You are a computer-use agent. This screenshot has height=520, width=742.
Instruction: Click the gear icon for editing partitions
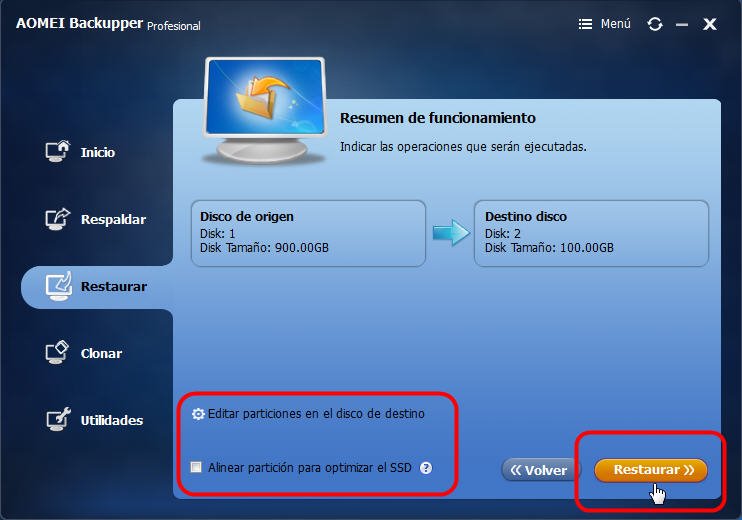(198, 414)
